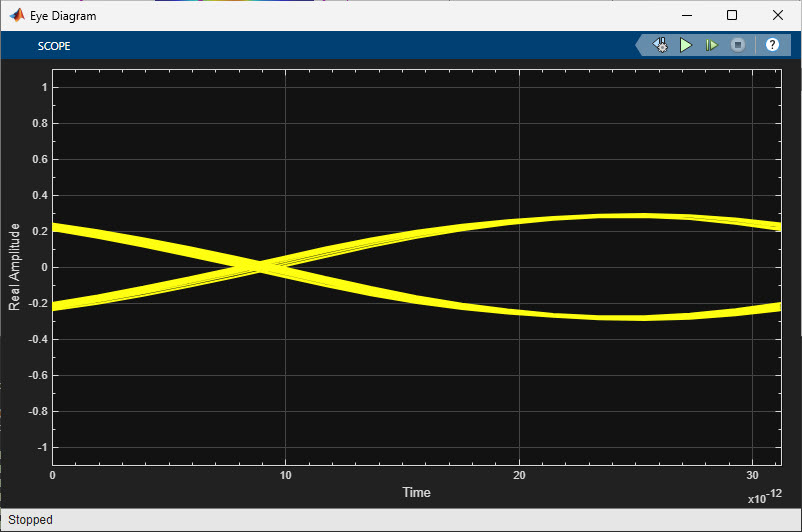Screen dimensions: 802x532
Task: Click the Real Amplitude axis label
Action: (15, 267)
